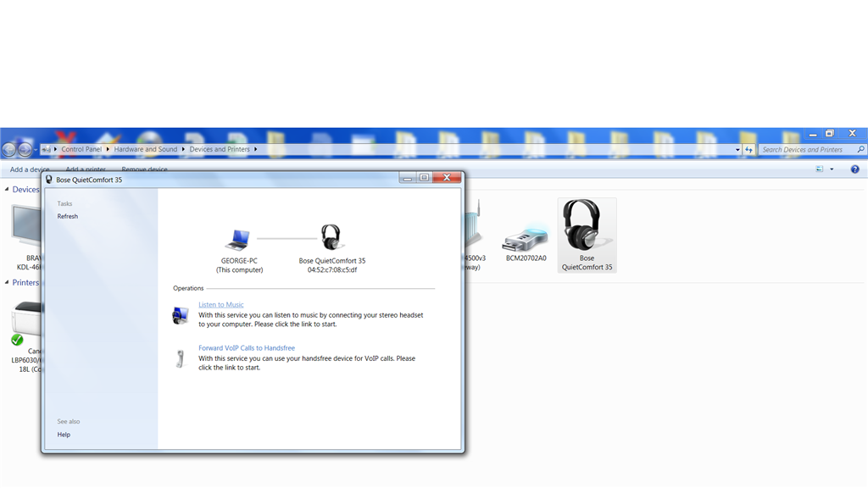
Task: Open the recent pages arrow beside Forward
Action: [36, 150]
